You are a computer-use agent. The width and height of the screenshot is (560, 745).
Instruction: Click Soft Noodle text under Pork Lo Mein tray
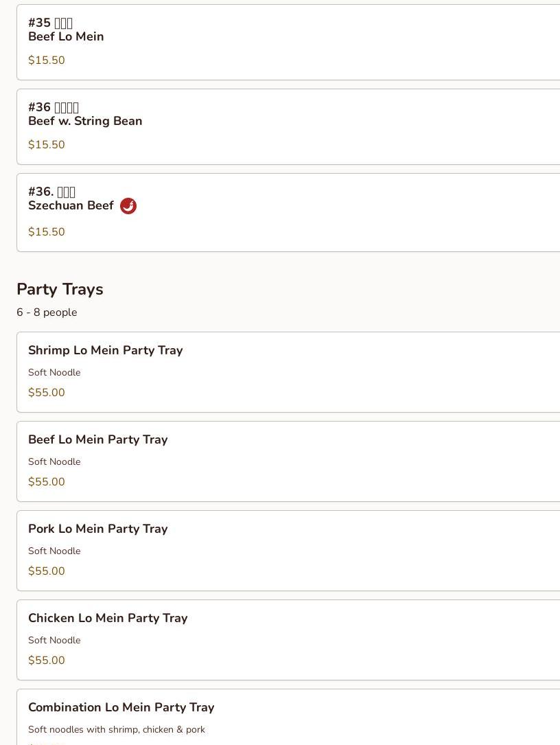pyautogui.click(x=54, y=551)
